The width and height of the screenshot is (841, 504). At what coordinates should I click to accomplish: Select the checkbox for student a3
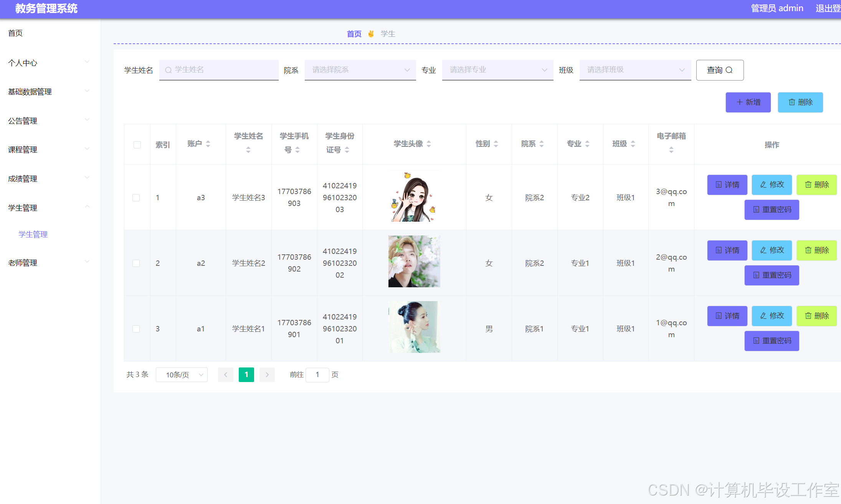(136, 198)
